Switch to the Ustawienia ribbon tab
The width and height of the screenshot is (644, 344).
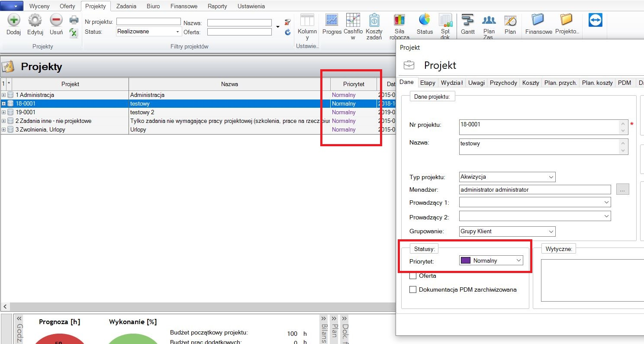coord(251,6)
